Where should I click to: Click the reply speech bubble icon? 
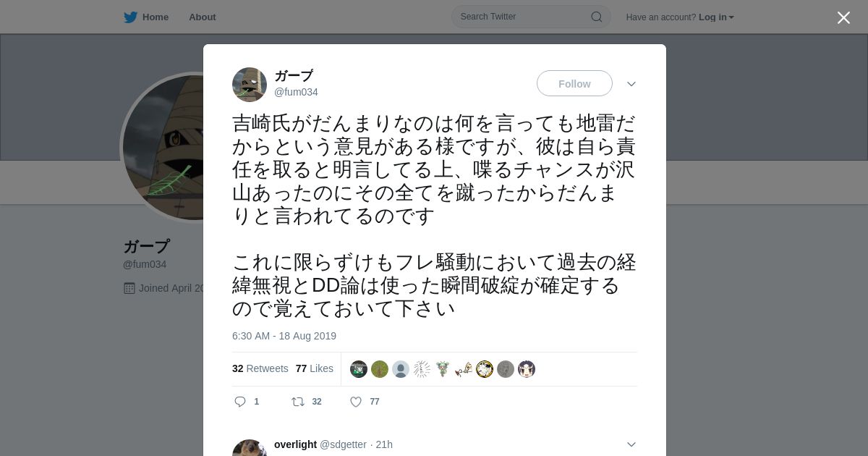[240, 402]
